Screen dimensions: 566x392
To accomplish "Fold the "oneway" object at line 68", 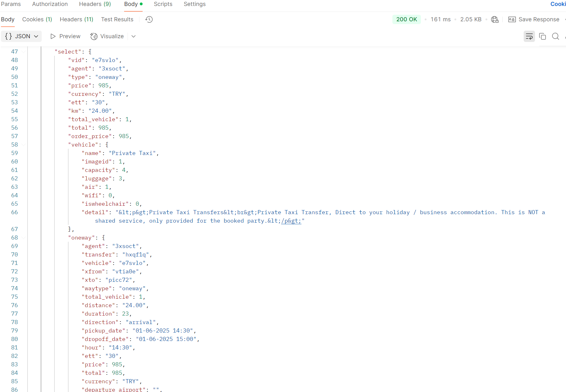I will [x=24, y=238].
